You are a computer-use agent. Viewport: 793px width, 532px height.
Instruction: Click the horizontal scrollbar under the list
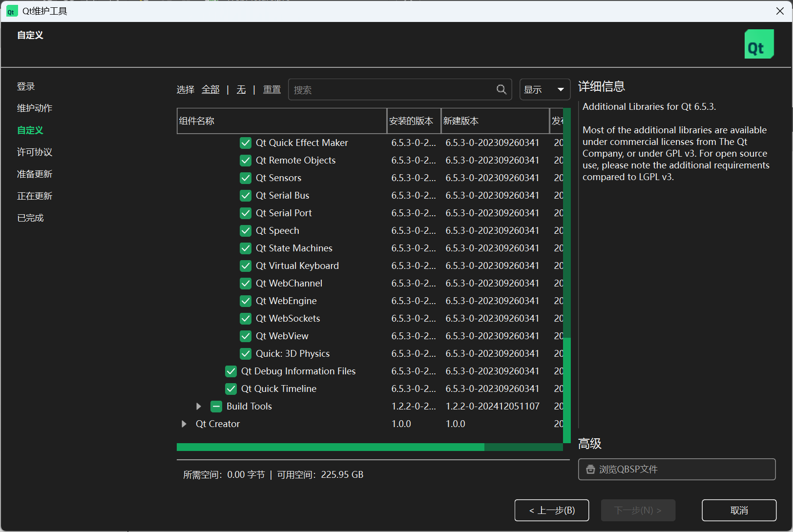370,447
